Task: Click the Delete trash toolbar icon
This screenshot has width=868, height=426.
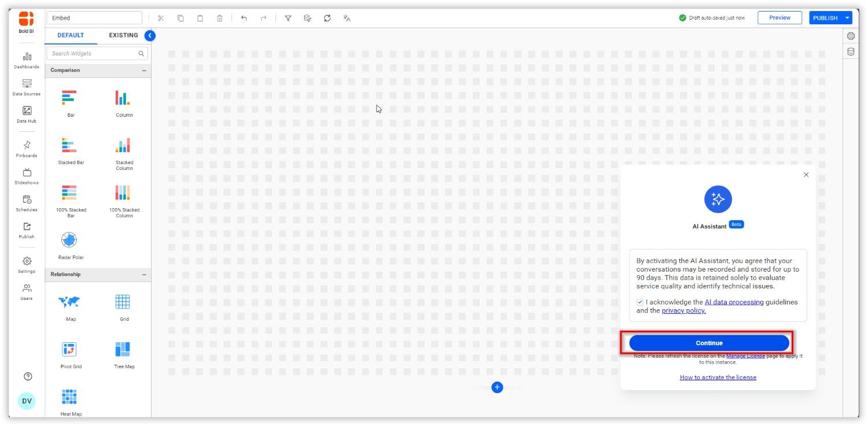Action: click(x=220, y=18)
